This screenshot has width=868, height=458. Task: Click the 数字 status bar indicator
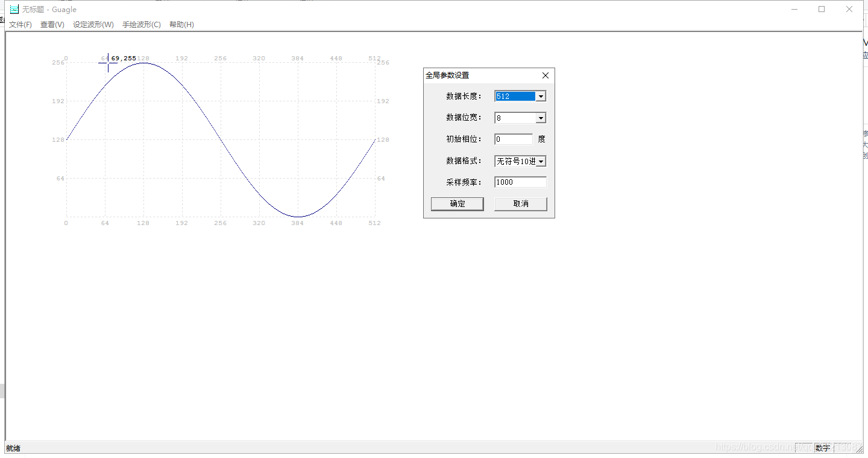(x=822, y=448)
